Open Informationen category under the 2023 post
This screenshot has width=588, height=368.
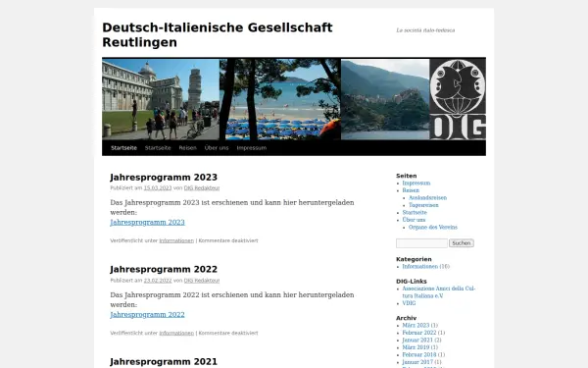tap(176, 240)
